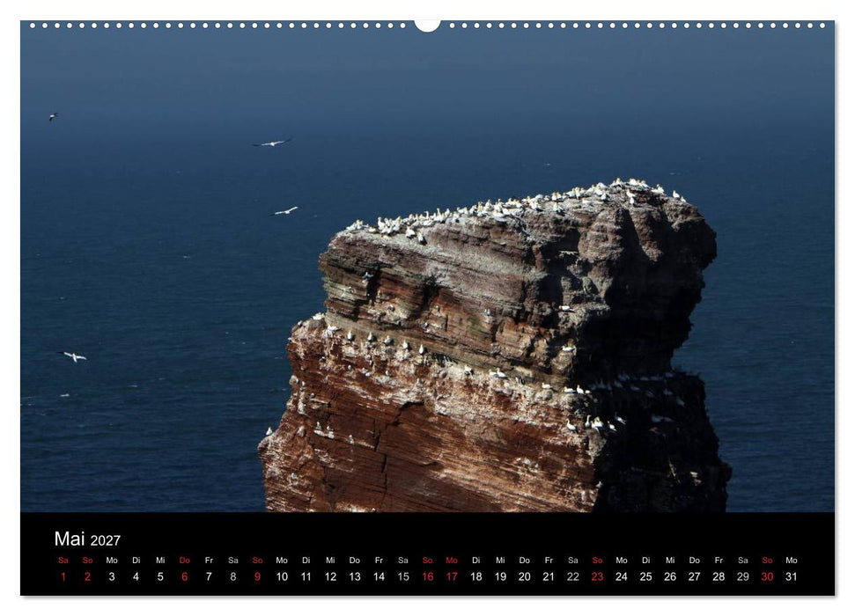The image size is (855, 616).
Task: Select date number 21
Action: point(549,576)
